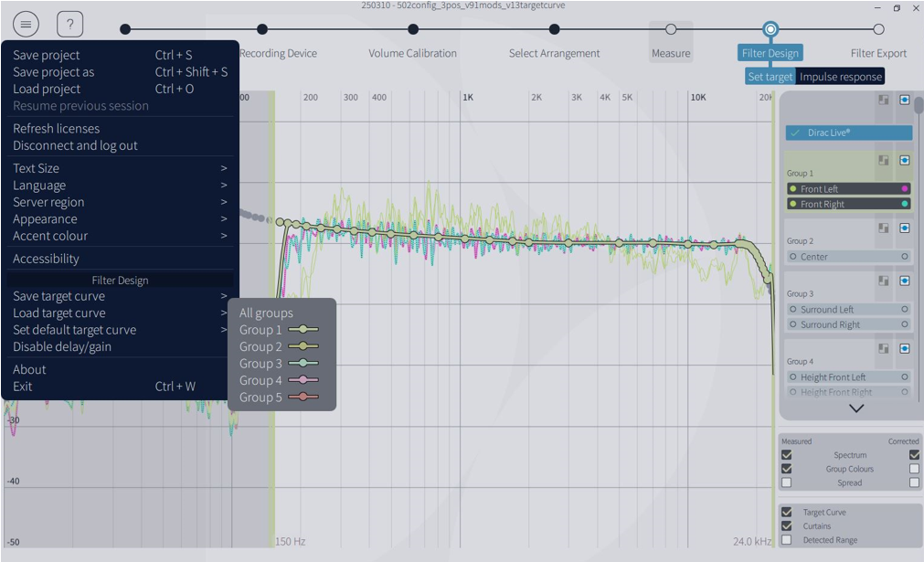
Task: Uncheck Measured Group Colours
Action: [x=787, y=469]
